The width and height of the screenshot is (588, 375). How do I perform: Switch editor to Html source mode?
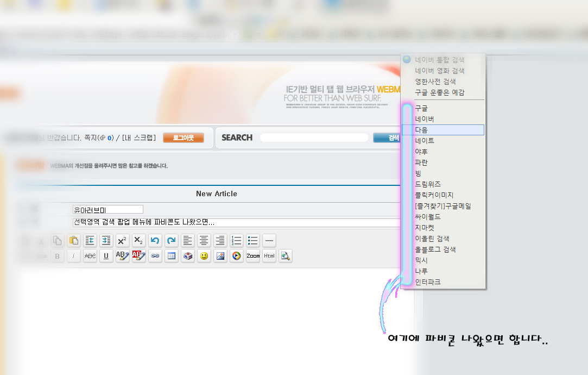269,256
